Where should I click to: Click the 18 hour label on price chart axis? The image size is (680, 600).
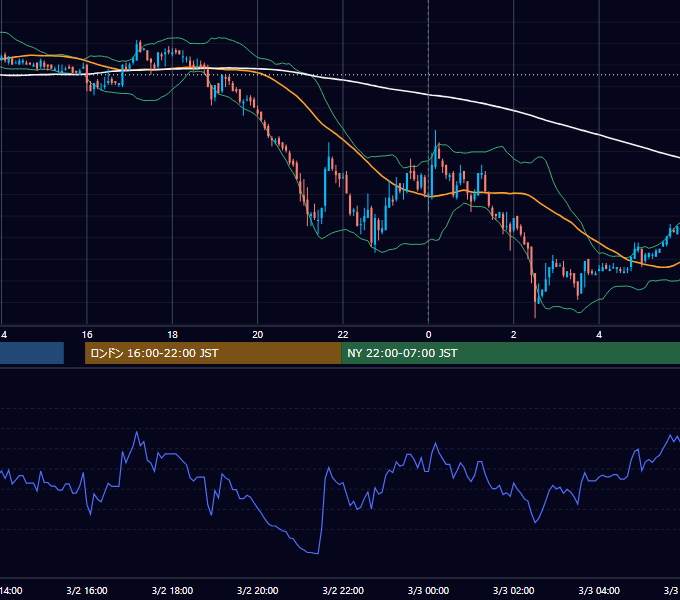tap(173, 335)
